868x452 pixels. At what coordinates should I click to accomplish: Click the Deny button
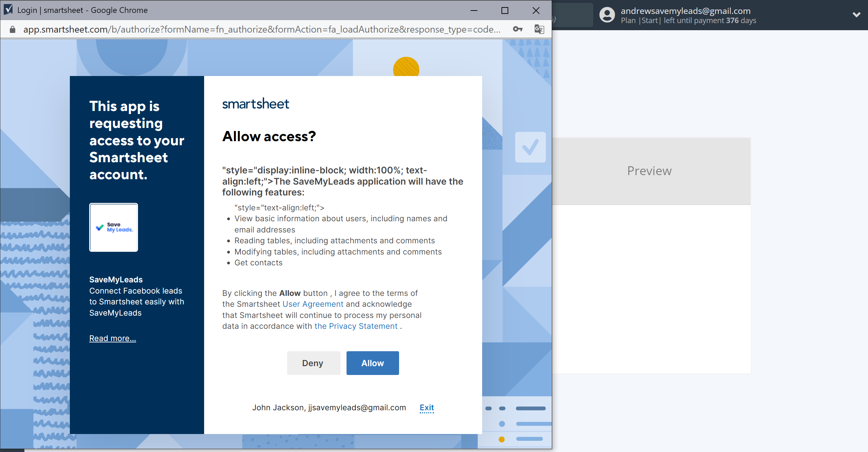313,363
